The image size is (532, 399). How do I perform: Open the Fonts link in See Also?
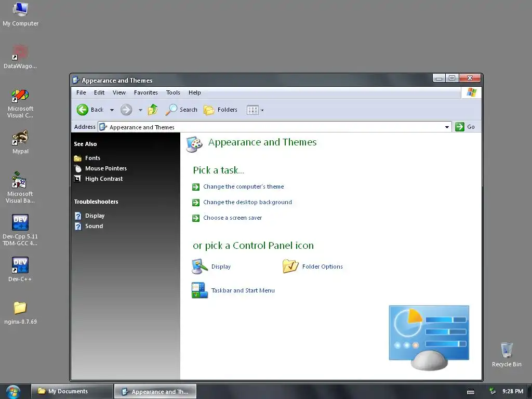[x=92, y=158]
